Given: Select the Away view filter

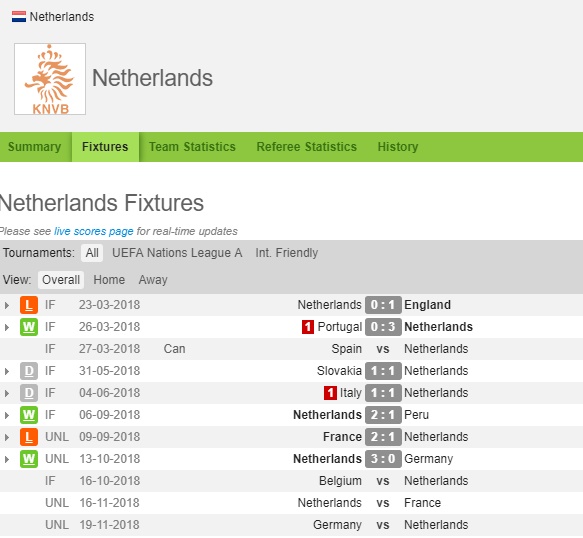Looking at the screenshot, I should (153, 280).
